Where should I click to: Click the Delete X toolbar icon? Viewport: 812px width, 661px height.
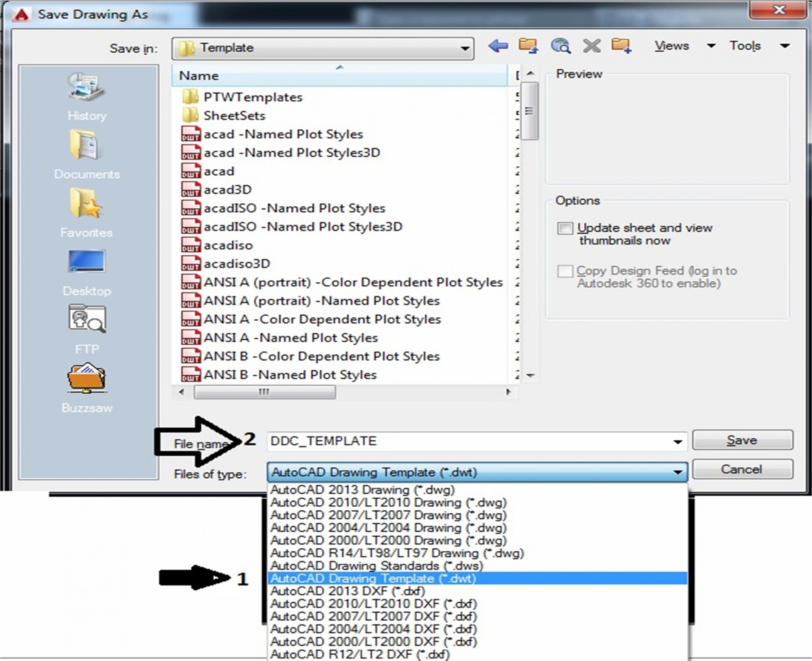click(x=592, y=46)
